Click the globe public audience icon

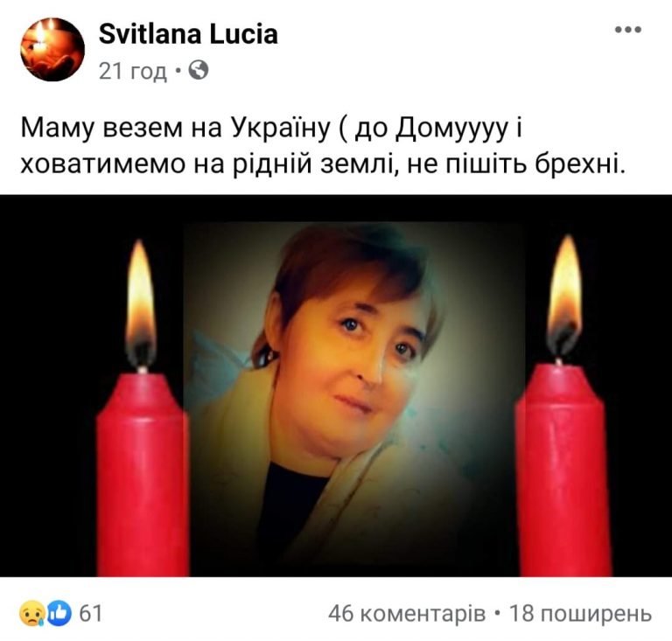pyautogui.click(x=199, y=70)
